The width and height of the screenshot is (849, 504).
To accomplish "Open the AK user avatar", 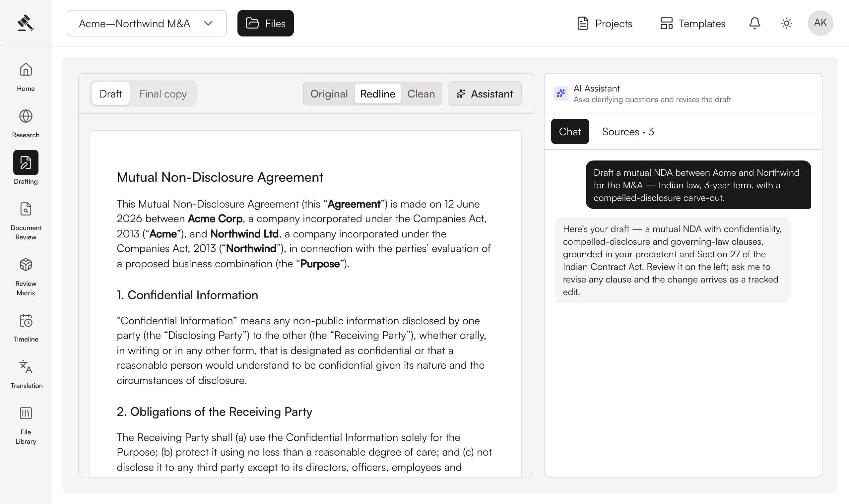I will coord(820,23).
